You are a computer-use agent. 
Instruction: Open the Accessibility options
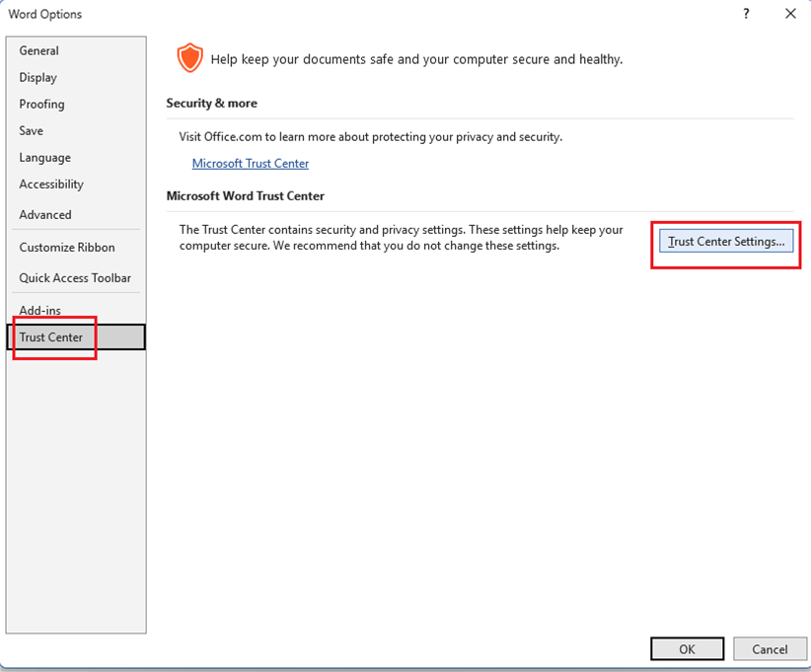coord(50,184)
